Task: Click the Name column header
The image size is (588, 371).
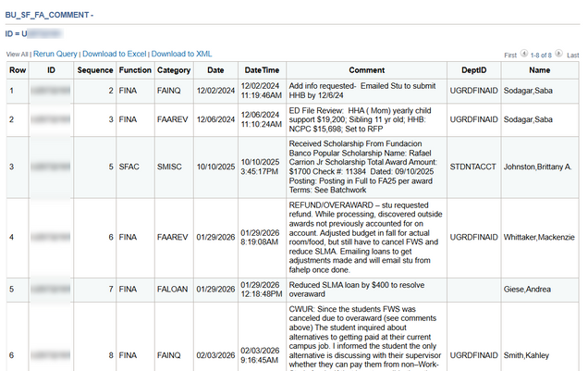Action: point(540,70)
